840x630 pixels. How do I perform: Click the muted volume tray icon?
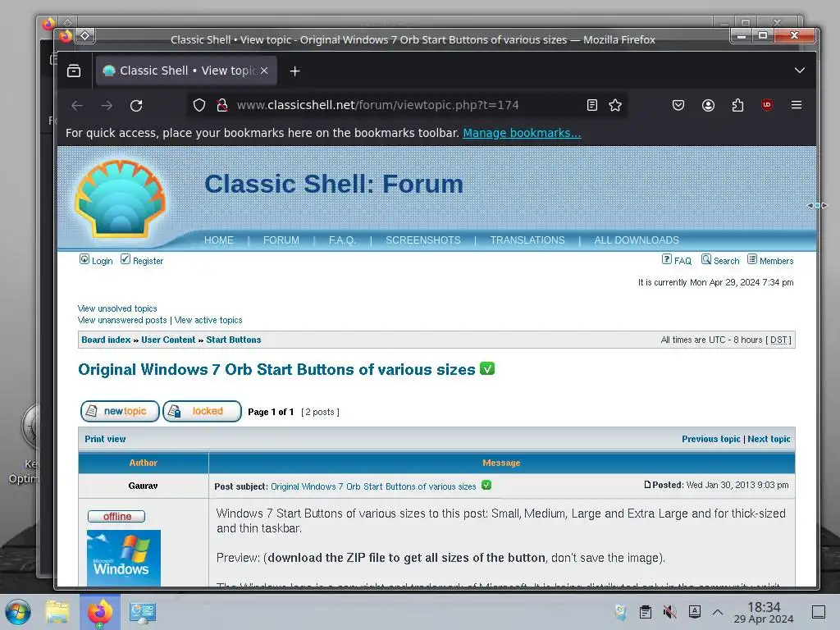pyautogui.click(x=669, y=612)
